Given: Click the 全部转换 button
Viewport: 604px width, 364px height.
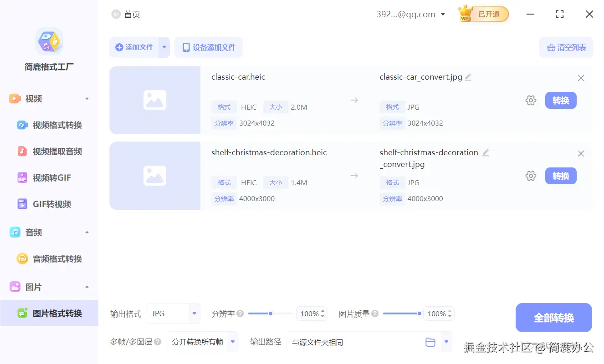Looking at the screenshot, I should (553, 317).
